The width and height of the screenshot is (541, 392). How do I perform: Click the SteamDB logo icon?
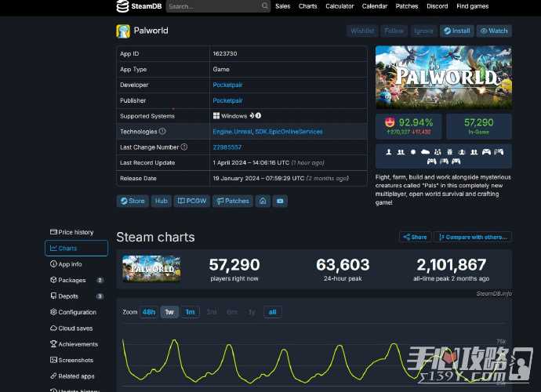coord(122,5)
